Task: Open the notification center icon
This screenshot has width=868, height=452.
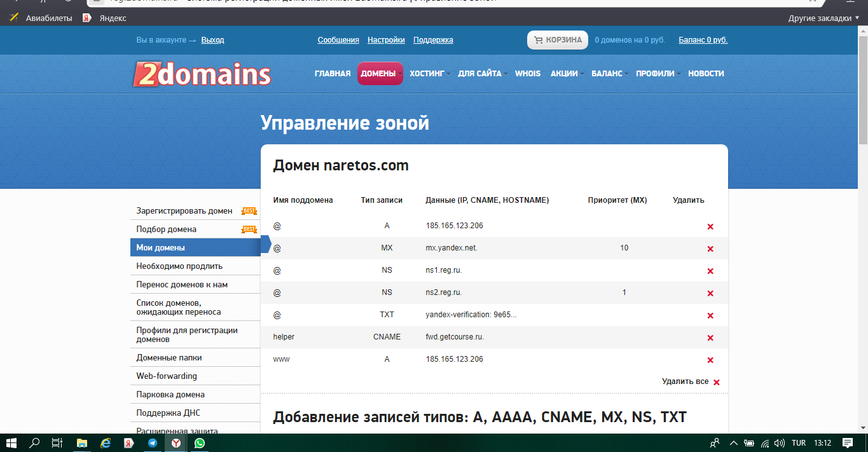Action: [848, 443]
